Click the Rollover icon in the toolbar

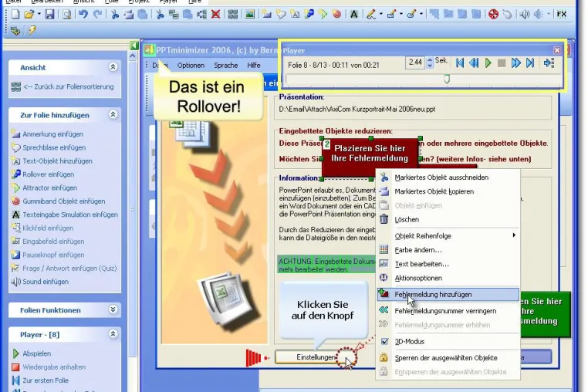(x=309, y=14)
